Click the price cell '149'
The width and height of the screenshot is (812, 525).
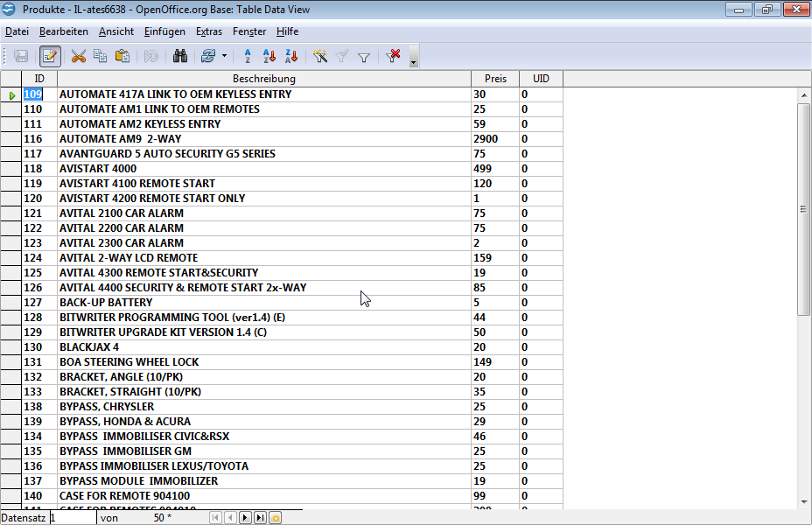[x=495, y=362]
